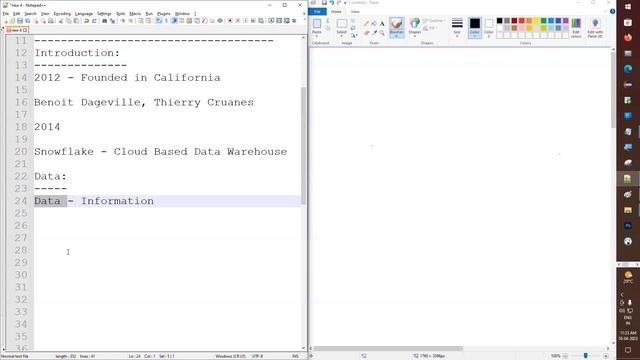Open the shape Fill dropdown

point(429,28)
